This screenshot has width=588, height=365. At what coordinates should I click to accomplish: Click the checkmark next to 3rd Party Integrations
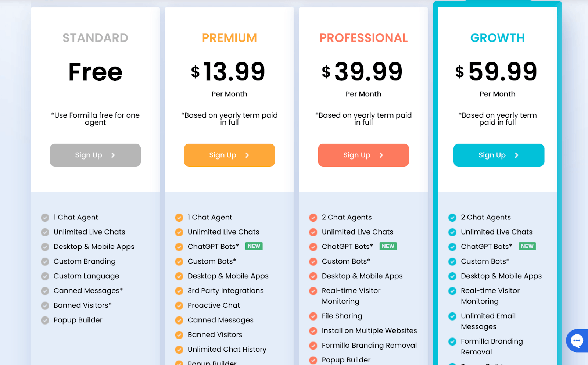pyautogui.click(x=179, y=291)
